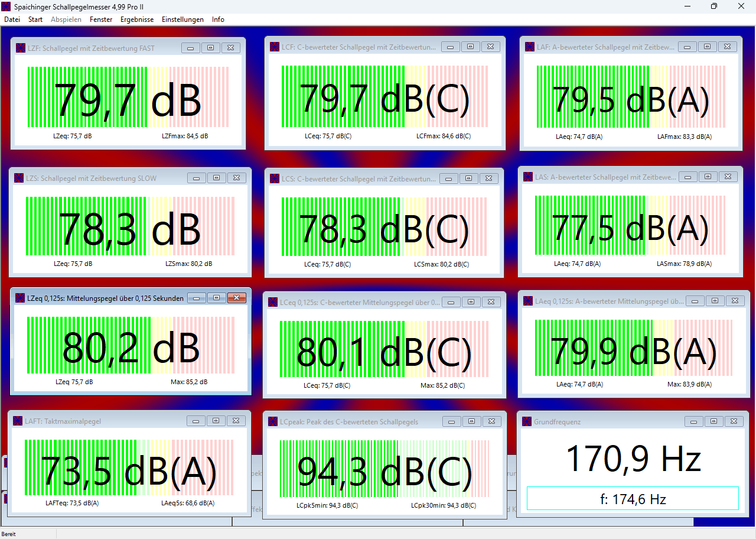756x539 pixels.
Task: Open the Einstellungen menu
Action: [183, 20]
